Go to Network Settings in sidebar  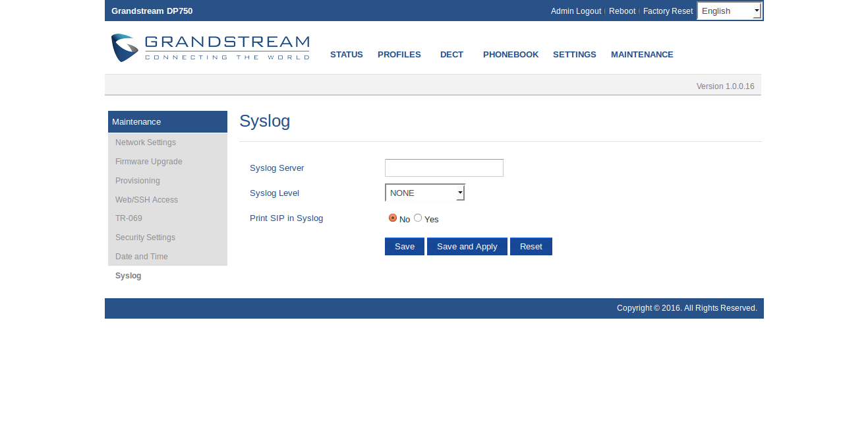[x=146, y=143]
